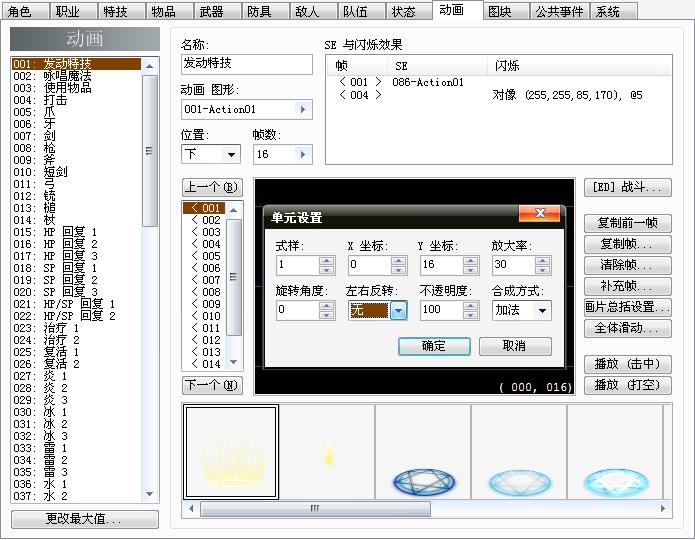Select animation 015: HP 回复 1
Image resolution: width=695 pixels, height=540 pixels.
(x=76, y=232)
